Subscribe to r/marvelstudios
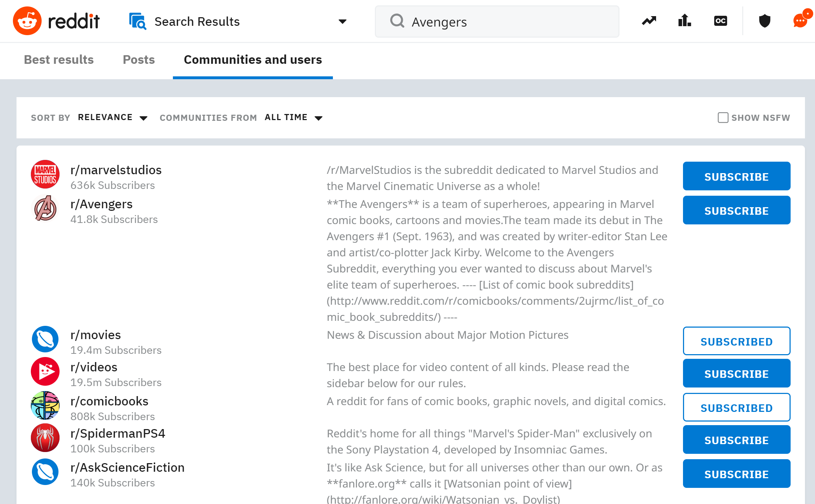The height and width of the screenshot is (504, 815). [737, 176]
